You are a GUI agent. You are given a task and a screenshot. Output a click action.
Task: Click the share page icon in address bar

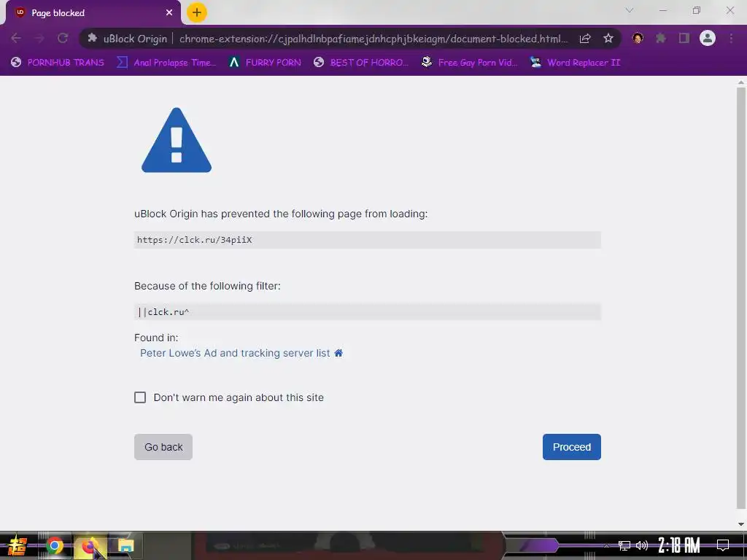tap(585, 39)
